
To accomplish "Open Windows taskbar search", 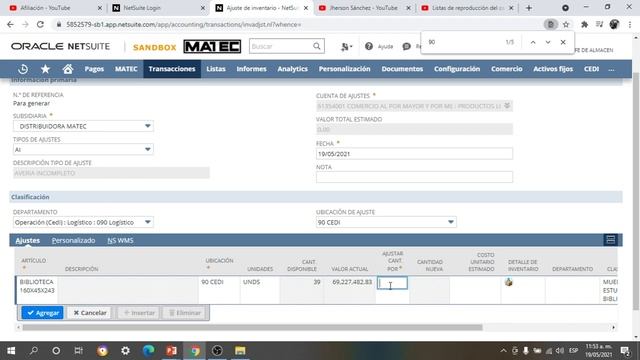I will point(34,351).
